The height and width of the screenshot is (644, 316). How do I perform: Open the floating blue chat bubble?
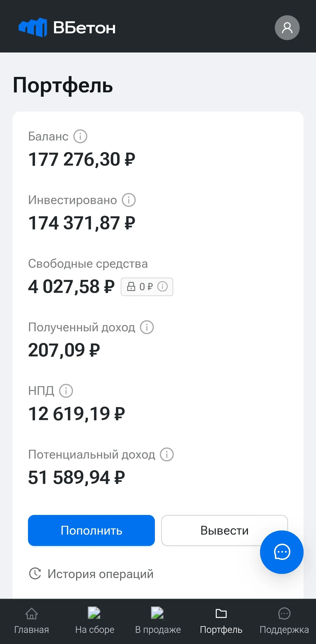coord(282,552)
